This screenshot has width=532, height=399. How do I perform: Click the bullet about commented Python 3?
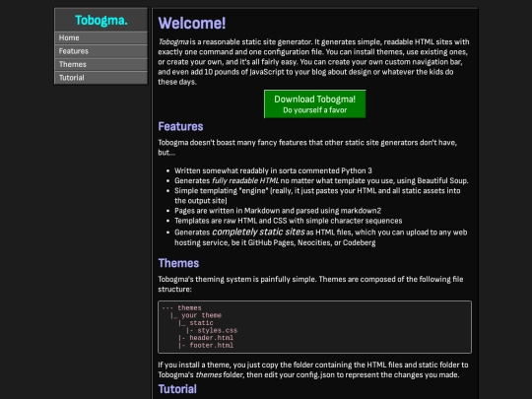(x=273, y=170)
